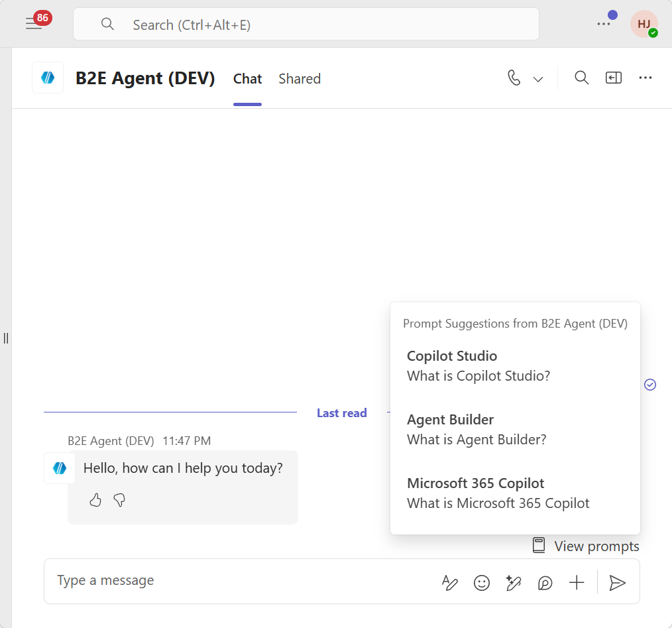Open the emoji picker

tap(482, 582)
